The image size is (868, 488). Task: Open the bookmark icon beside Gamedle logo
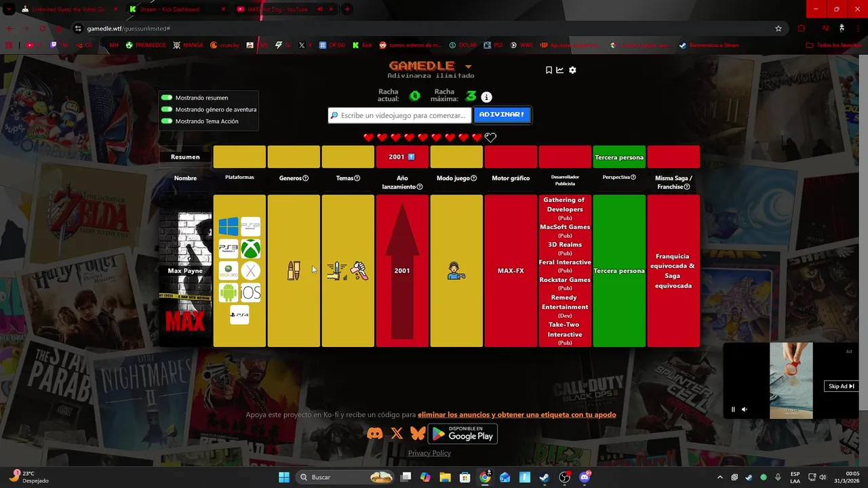pyautogui.click(x=549, y=70)
